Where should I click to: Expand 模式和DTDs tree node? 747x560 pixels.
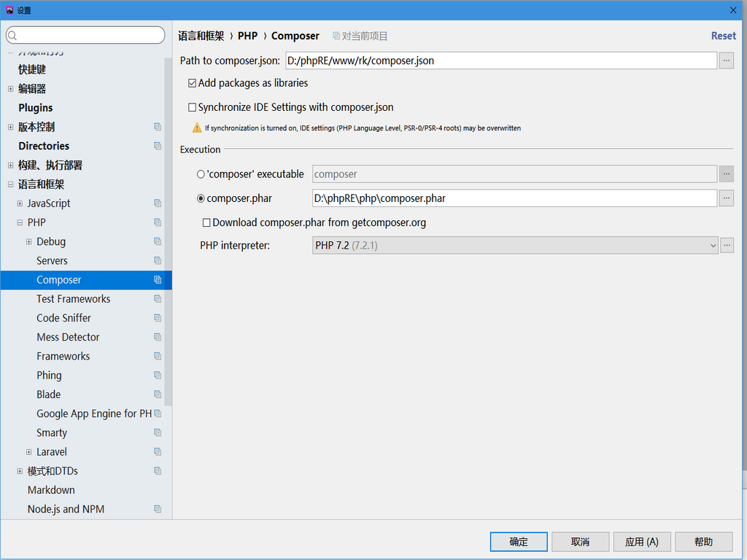tap(20, 471)
